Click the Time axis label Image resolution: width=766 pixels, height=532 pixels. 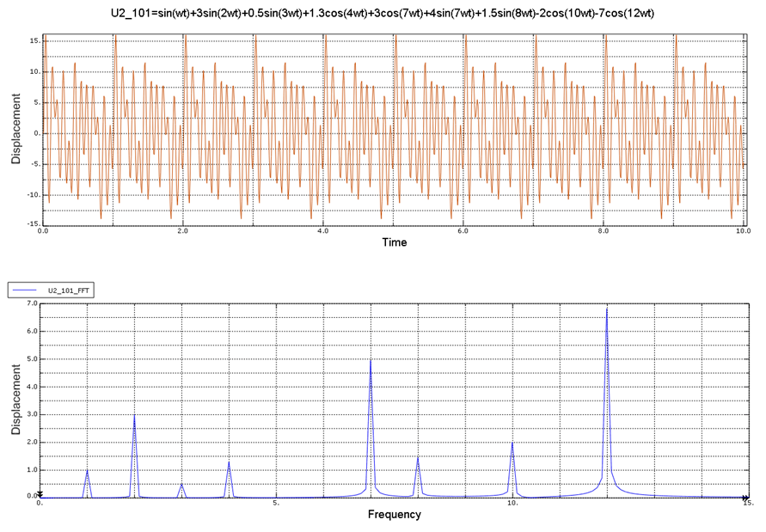point(395,242)
